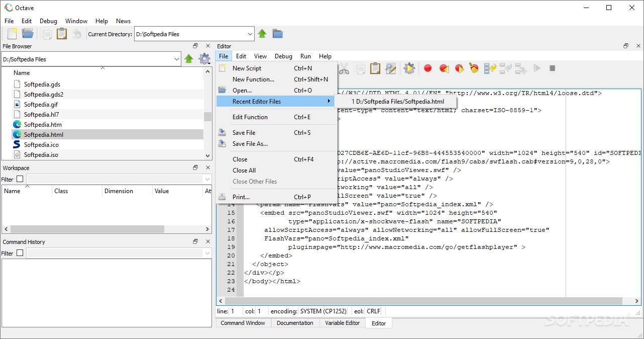Screen dimensions: 644x339
Task: Undock the Workspace panel
Action: 195,167
